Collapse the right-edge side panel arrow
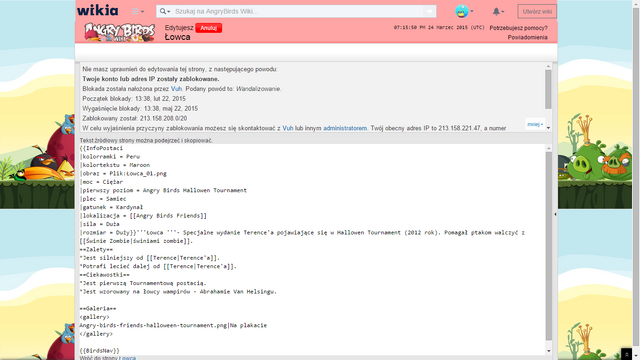The height and width of the screenshot is (360, 640). 555,214
